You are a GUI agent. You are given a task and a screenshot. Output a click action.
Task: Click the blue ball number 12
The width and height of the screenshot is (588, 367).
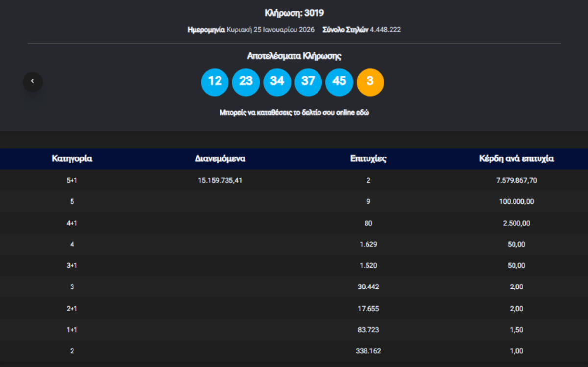point(215,82)
